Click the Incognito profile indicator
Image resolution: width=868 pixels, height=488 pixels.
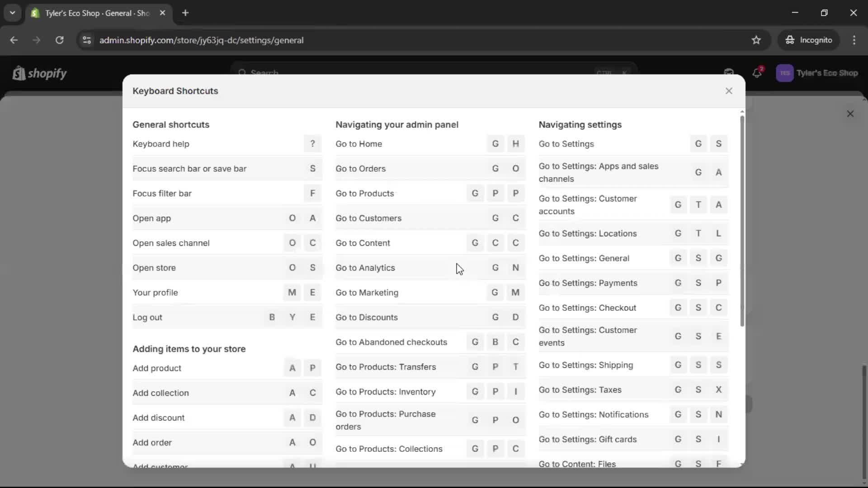pyautogui.click(x=809, y=40)
